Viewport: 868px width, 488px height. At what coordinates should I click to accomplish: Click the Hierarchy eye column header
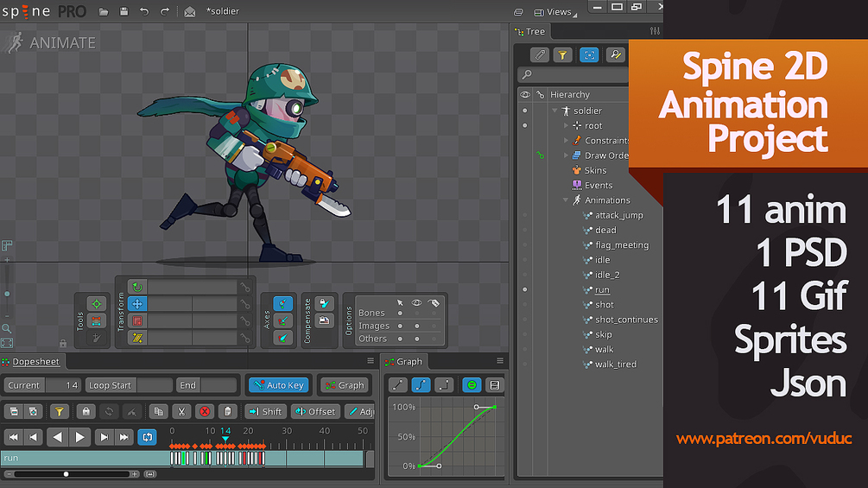click(x=525, y=95)
